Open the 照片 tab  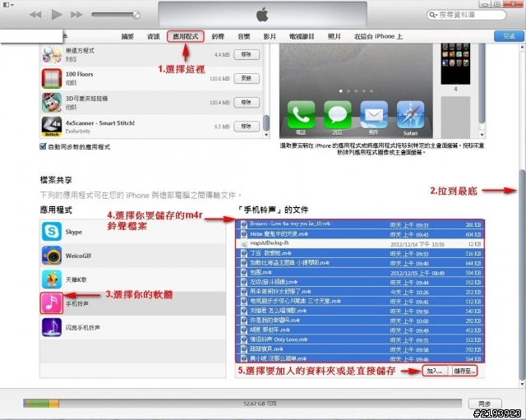point(335,36)
